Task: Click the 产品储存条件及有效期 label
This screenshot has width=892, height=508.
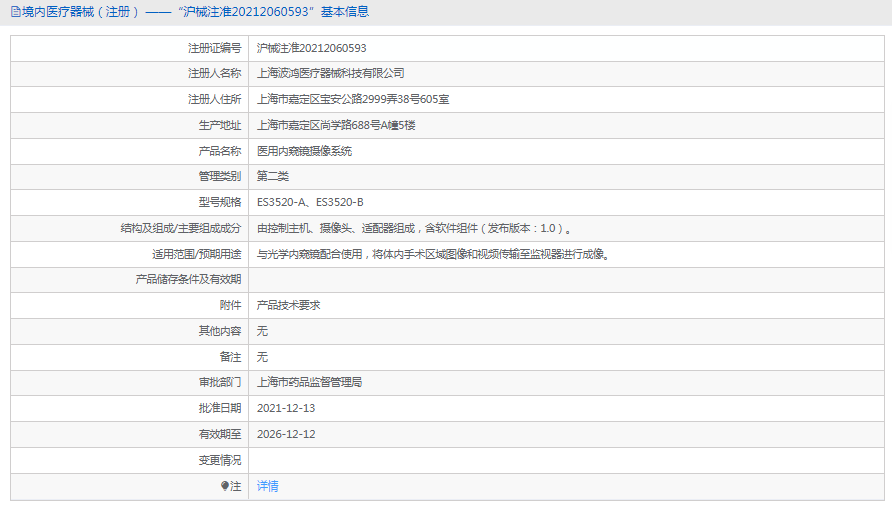Action: point(188,279)
